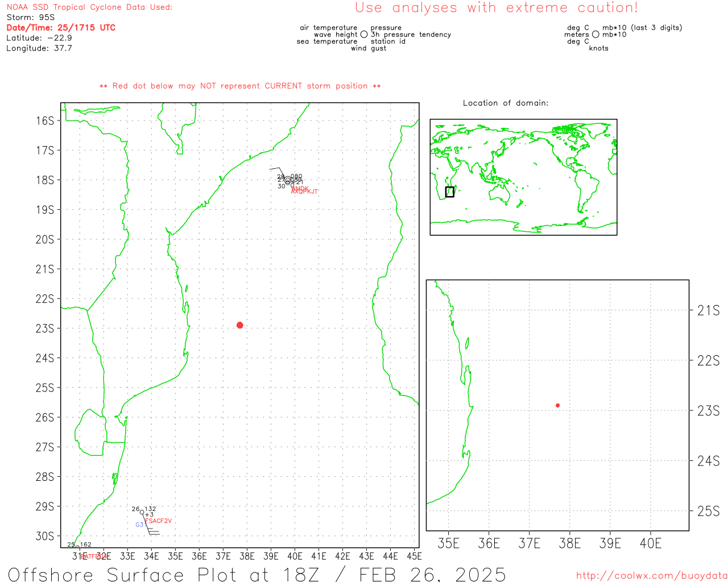Click 'meters' units label

tap(577, 35)
